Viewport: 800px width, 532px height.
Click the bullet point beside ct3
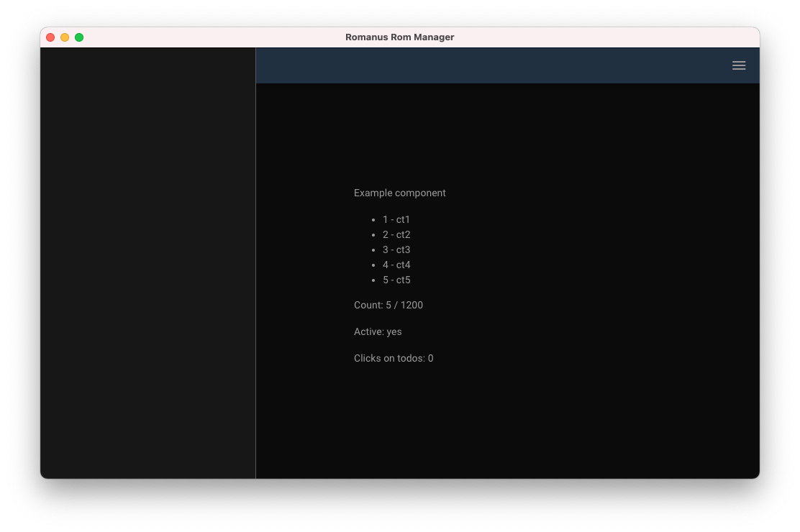pos(373,249)
